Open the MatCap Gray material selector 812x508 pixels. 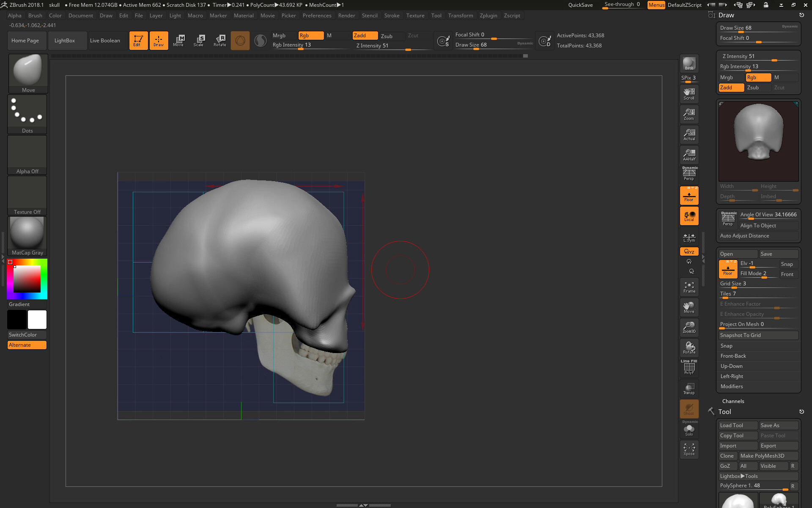click(27, 236)
